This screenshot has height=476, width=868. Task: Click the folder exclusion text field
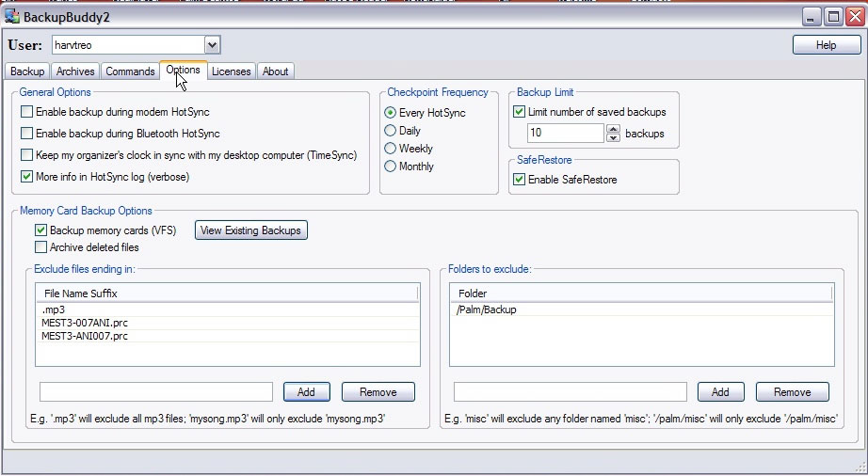[x=570, y=392]
